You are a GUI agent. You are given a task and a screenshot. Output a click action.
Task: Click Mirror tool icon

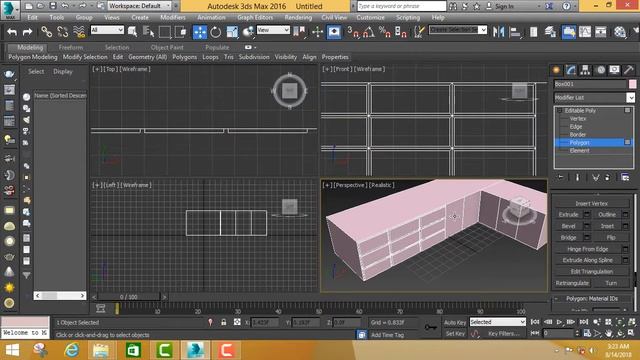click(498, 32)
